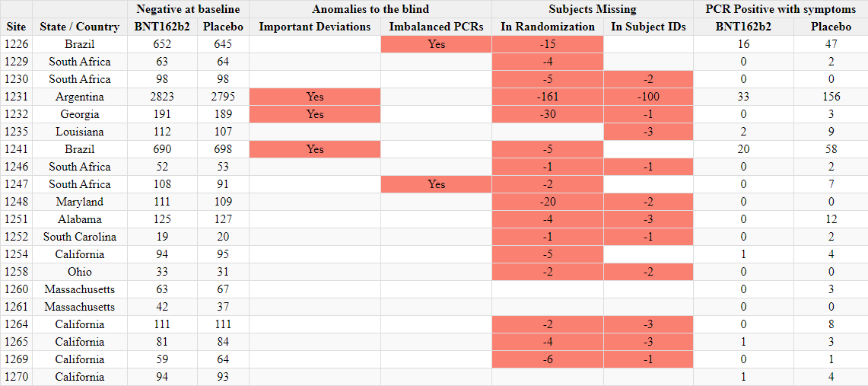
Task: Select the red "-161" randomization cell
Action: click(x=548, y=97)
